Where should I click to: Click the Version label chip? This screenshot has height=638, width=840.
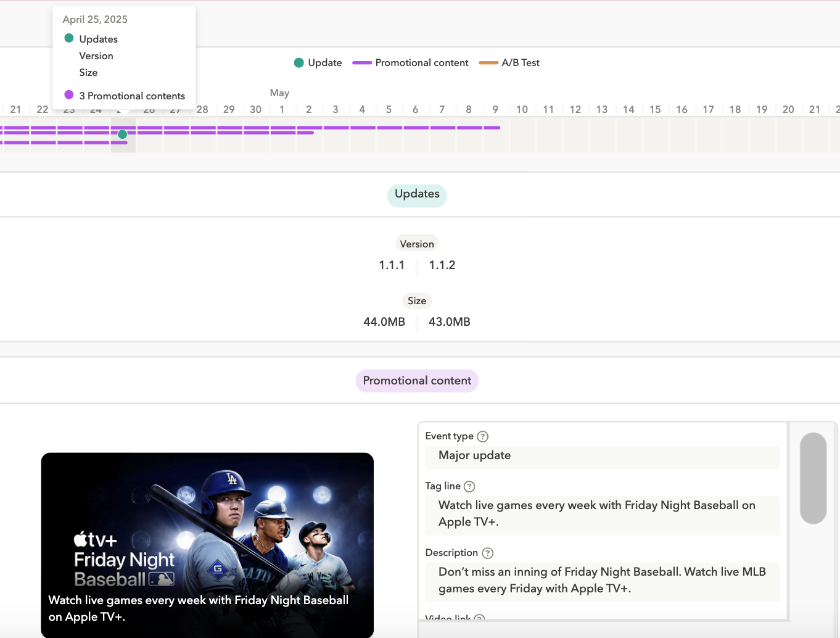pos(417,244)
